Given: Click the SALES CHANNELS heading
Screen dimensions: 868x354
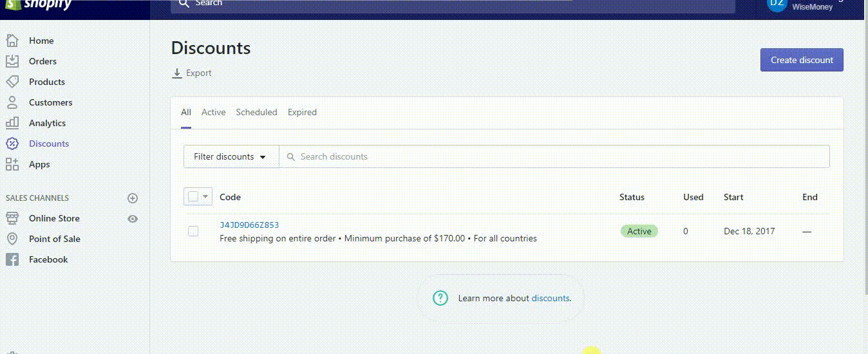Looking at the screenshot, I should tap(37, 198).
